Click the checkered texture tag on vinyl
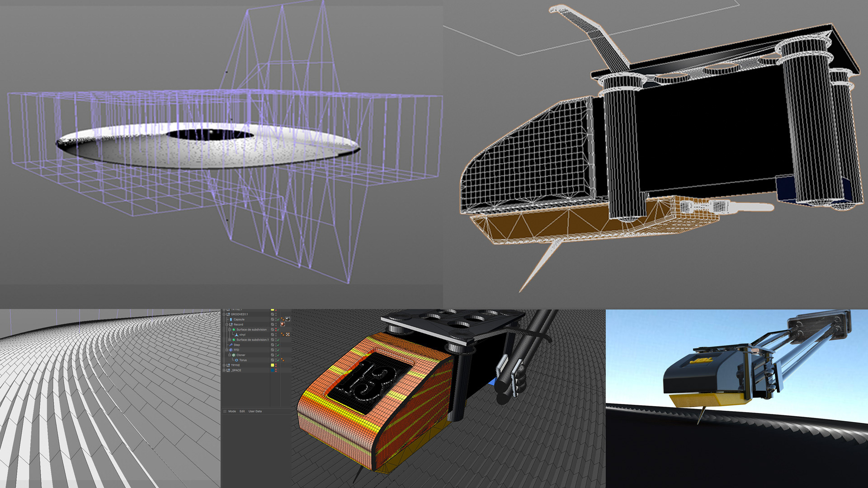The image size is (868, 488). 288,334
